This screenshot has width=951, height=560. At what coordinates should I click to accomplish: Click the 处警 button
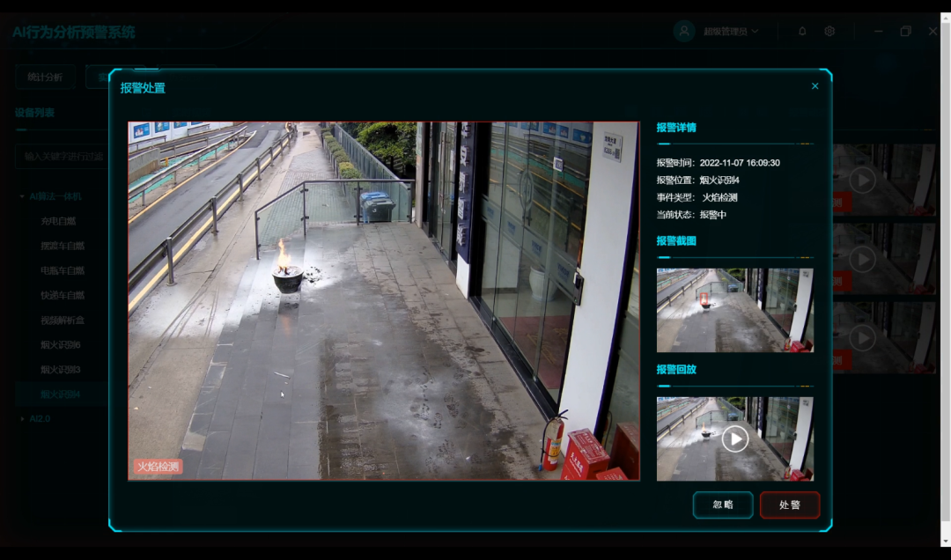pos(790,505)
